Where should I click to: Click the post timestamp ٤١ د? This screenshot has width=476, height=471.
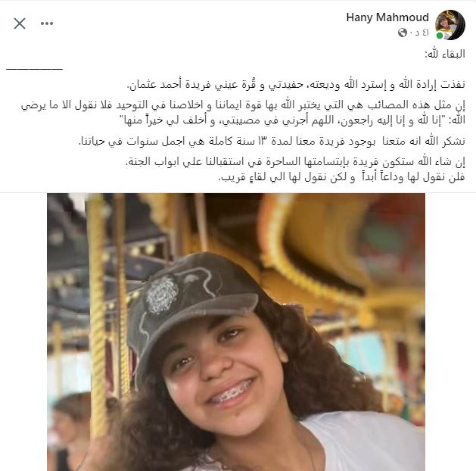point(422,33)
